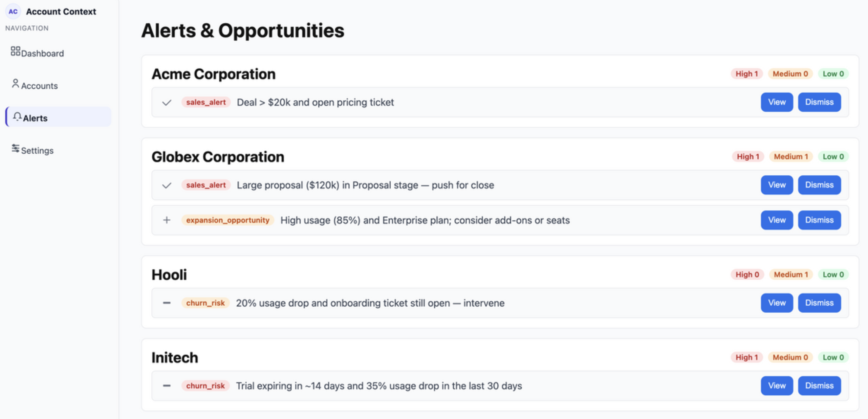Screen dimensions: 868x419
Task: Go to Settings in the navigation
Action: click(x=37, y=150)
